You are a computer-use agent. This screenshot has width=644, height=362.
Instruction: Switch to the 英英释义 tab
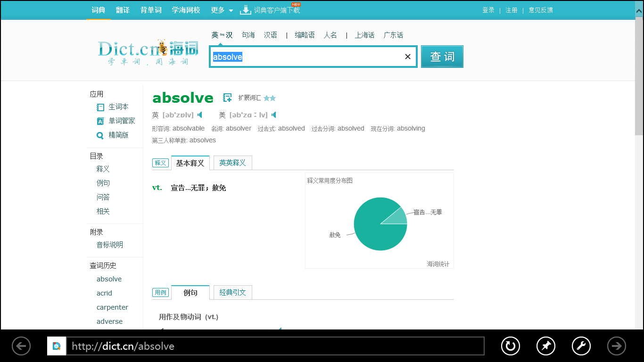tap(232, 163)
